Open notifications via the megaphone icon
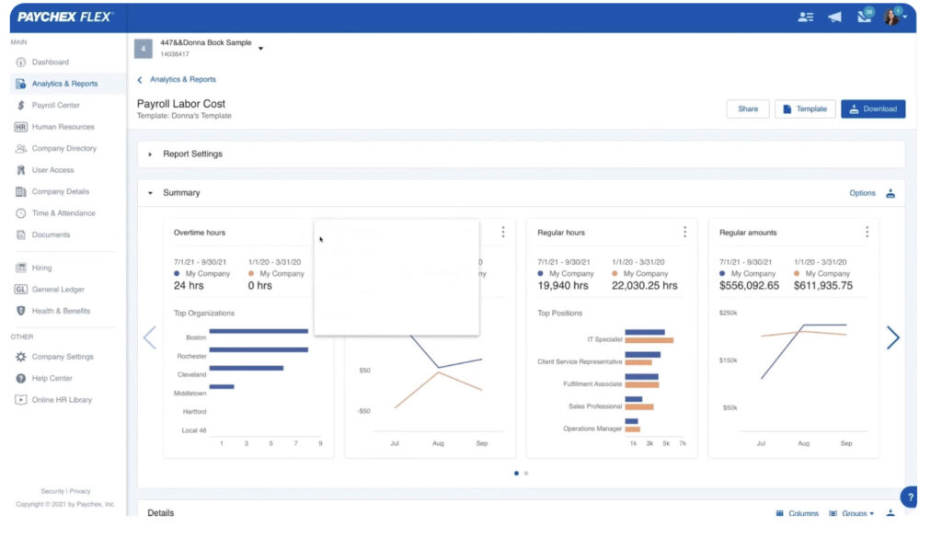Image resolution: width=942 pixels, height=560 pixels. [x=833, y=16]
